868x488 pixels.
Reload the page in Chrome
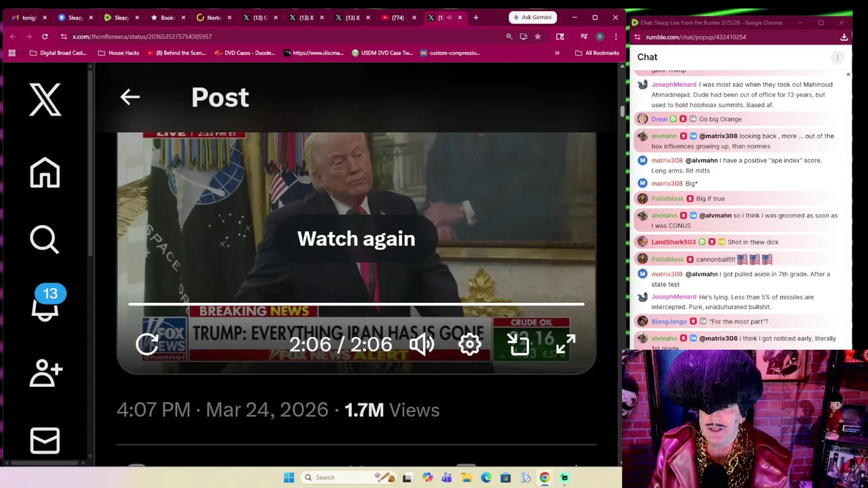click(45, 37)
